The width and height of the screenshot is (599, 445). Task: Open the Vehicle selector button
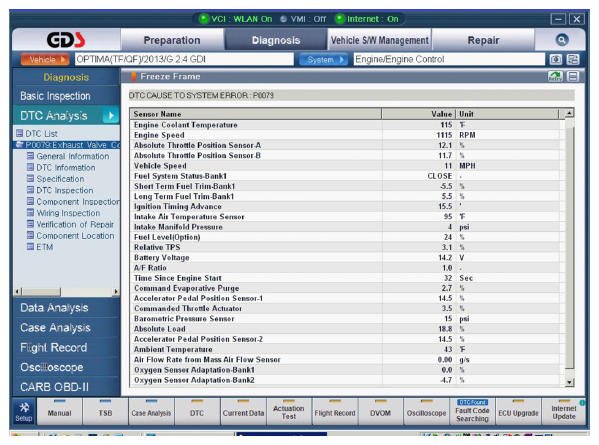[45, 60]
